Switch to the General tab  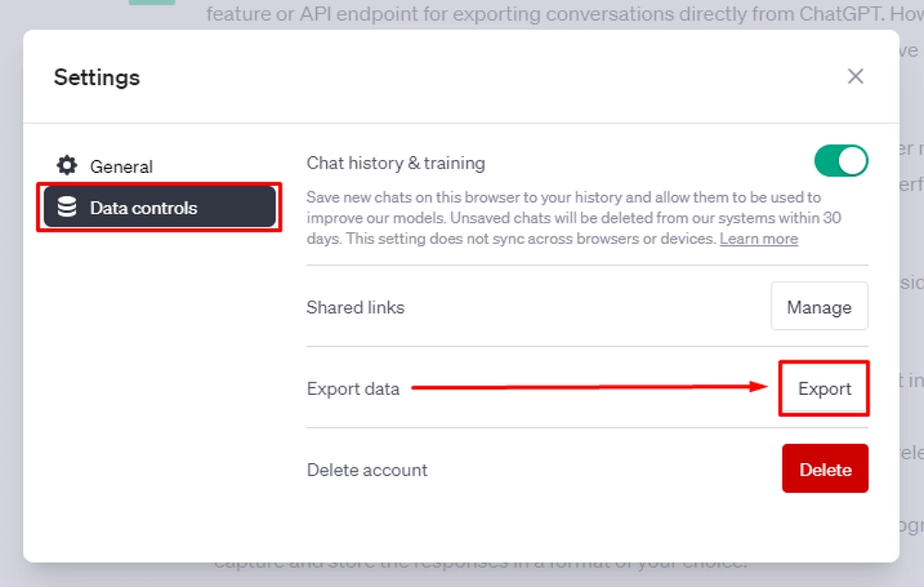click(x=121, y=165)
